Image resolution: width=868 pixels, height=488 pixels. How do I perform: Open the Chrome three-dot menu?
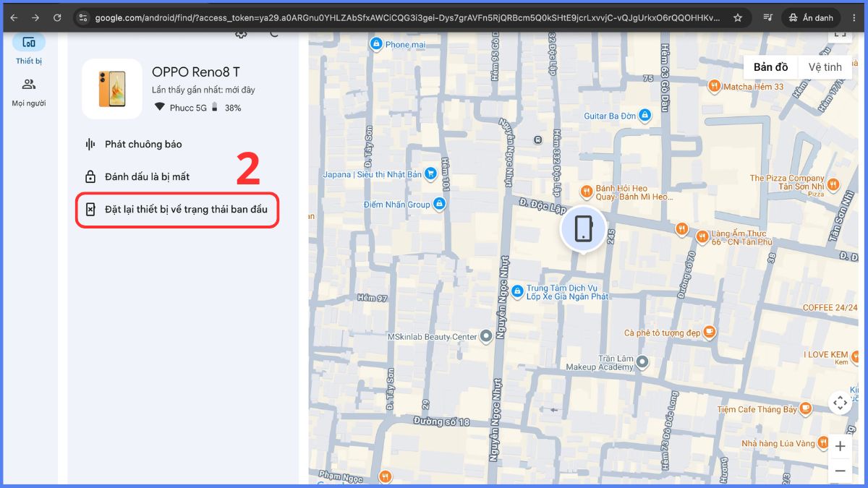pyautogui.click(x=854, y=17)
